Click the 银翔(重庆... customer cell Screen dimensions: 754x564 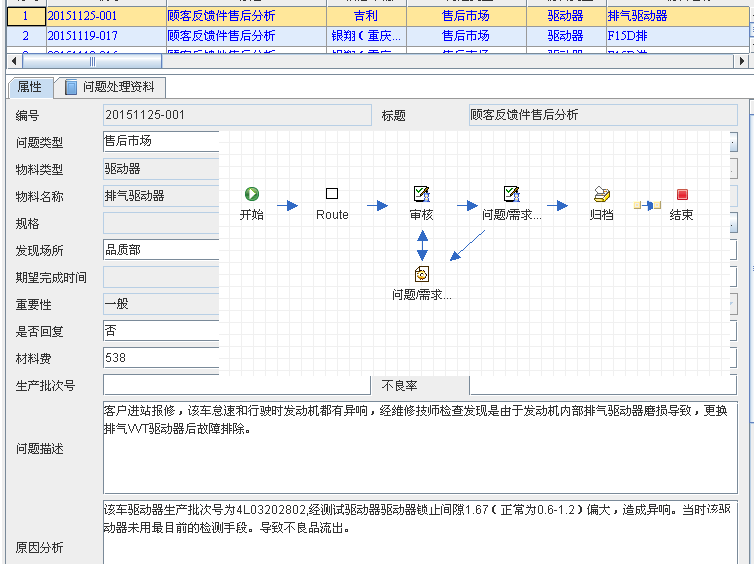coord(366,36)
